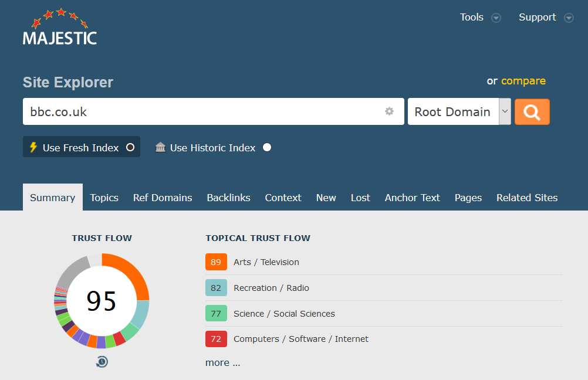Open the Pages tab
The image size is (588, 380).
click(468, 198)
